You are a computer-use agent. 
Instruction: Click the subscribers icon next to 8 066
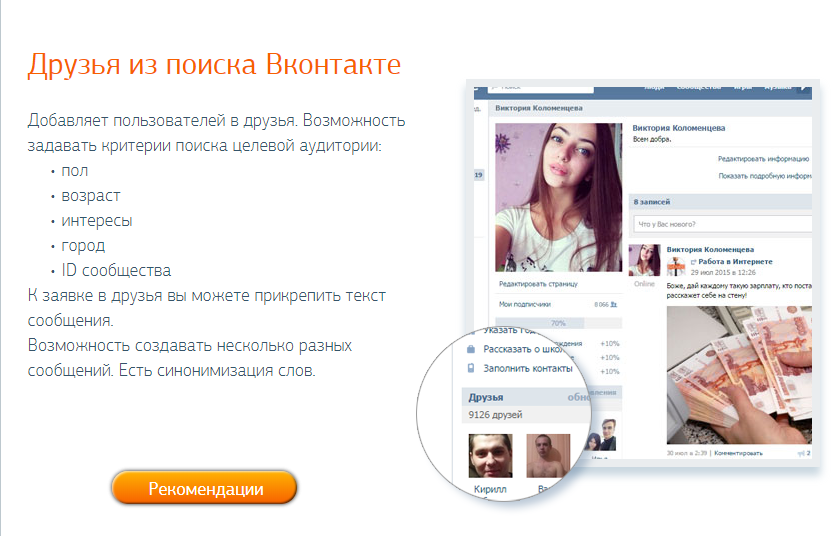[x=614, y=304]
